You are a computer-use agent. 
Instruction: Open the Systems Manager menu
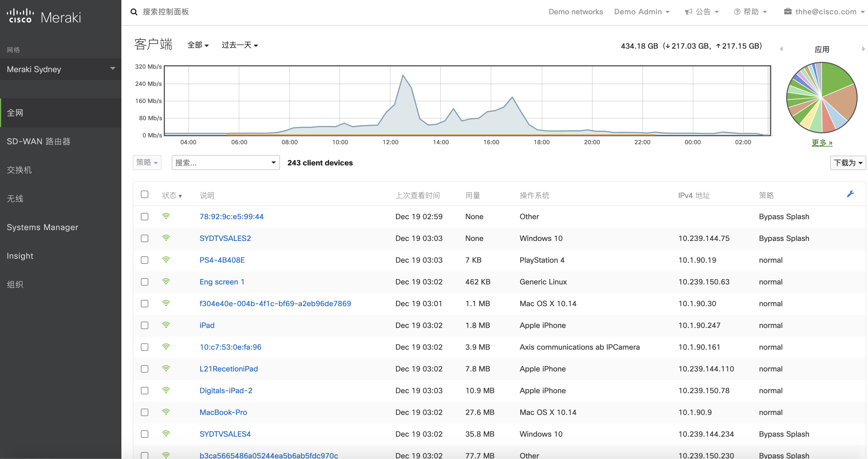click(x=42, y=227)
